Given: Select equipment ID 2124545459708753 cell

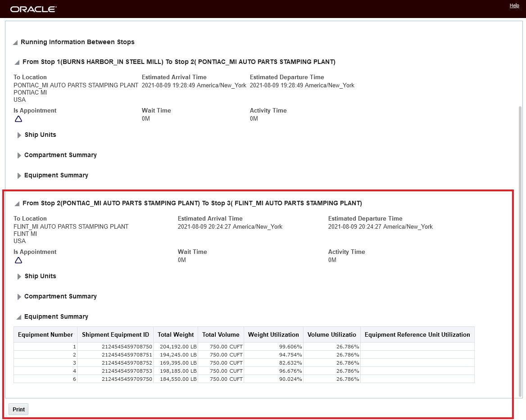Looking at the screenshot, I should pos(115,371).
